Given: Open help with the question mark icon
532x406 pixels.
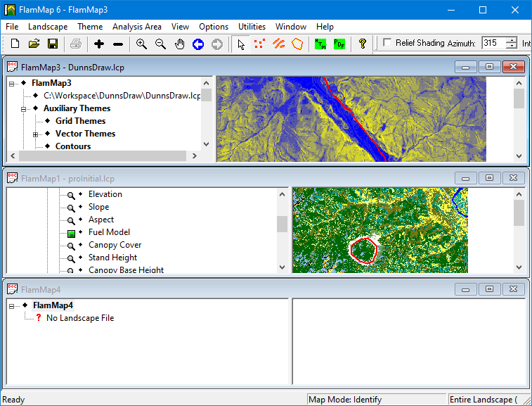Looking at the screenshot, I should click(x=363, y=44).
